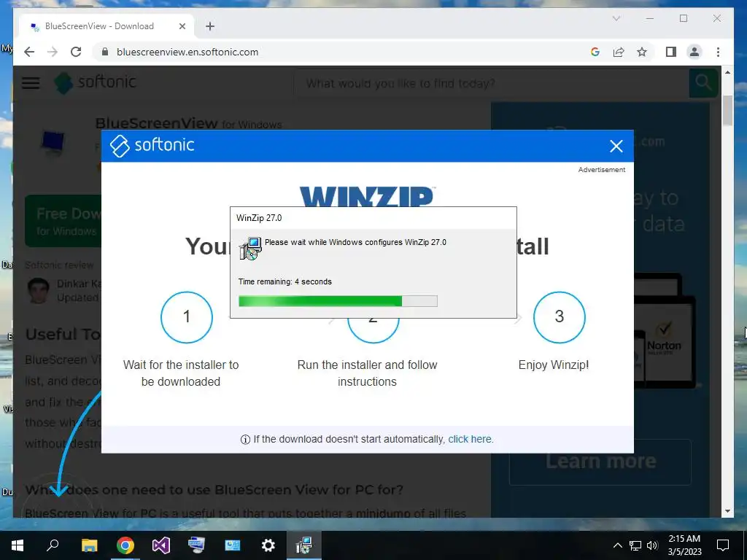The height and width of the screenshot is (560, 747).
Task: Click reviewer avatar photo
Action: tap(38, 291)
